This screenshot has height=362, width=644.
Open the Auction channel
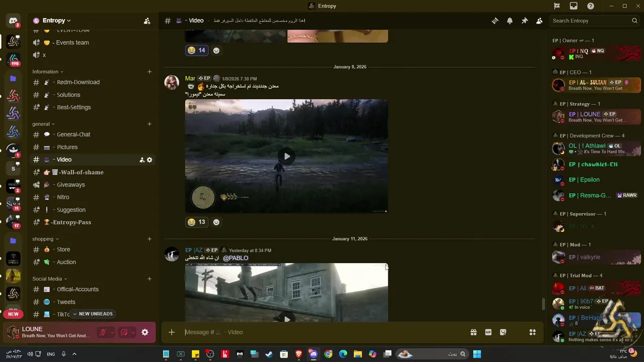(93, 262)
